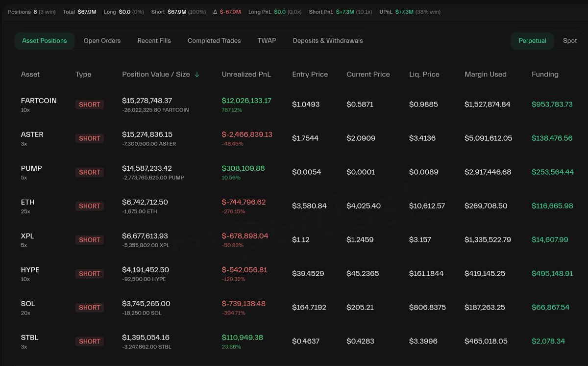Open the FARTCOIN asset position
588x366 pixels.
[x=39, y=101]
